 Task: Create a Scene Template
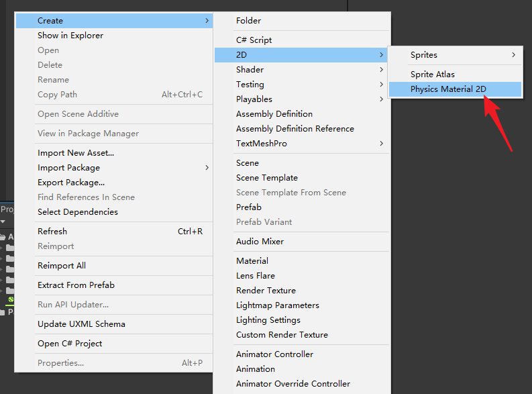pos(301,178)
